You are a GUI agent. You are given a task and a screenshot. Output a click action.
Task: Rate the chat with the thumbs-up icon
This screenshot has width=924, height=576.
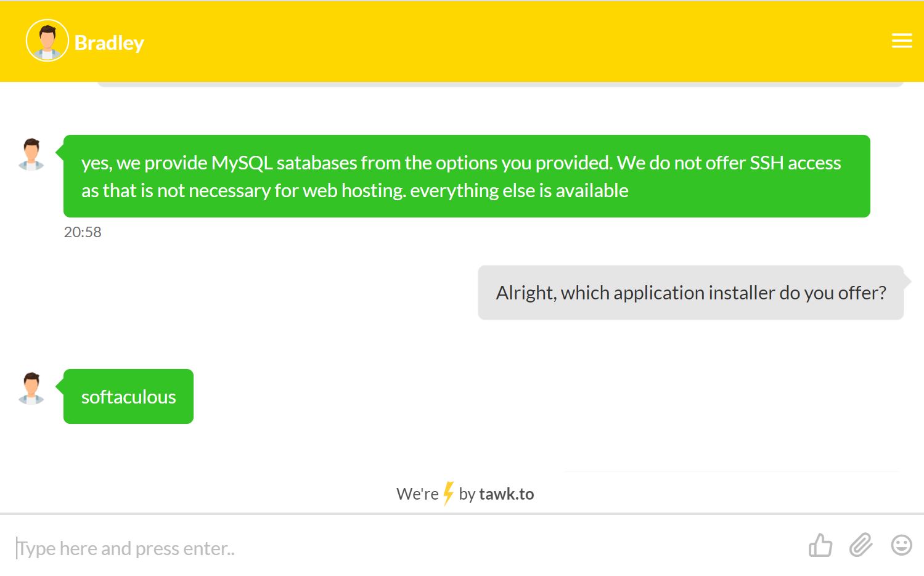(820, 545)
